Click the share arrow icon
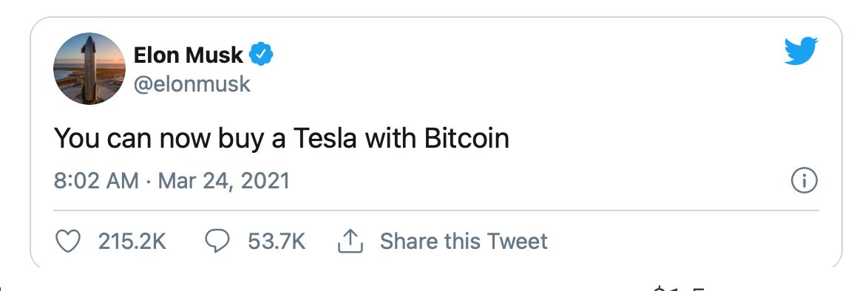Screen dimensions: 868x291 [x=350, y=242]
